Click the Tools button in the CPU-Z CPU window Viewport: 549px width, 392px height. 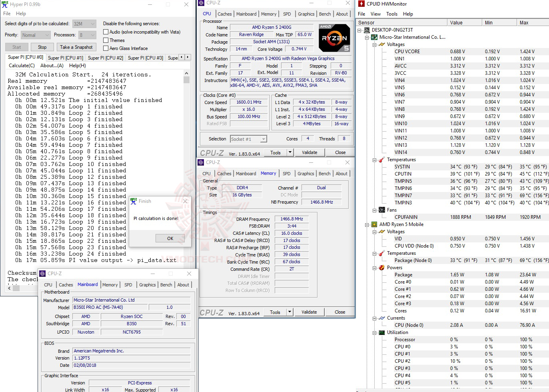click(x=275, y=152)
